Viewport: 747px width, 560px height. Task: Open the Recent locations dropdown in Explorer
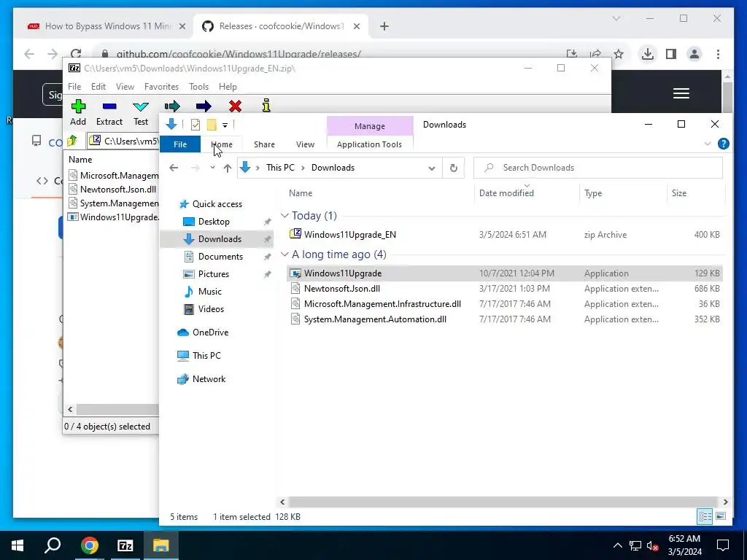212,168
